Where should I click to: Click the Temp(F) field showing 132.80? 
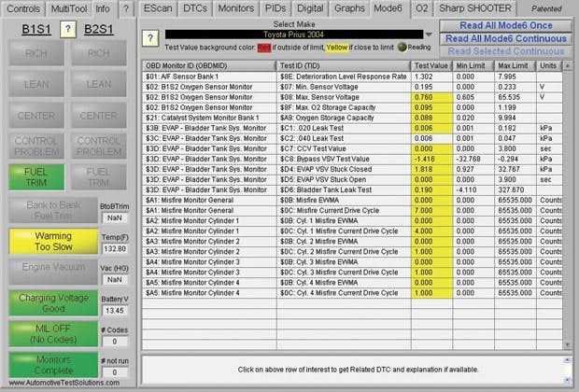click(x=114, y=249)
